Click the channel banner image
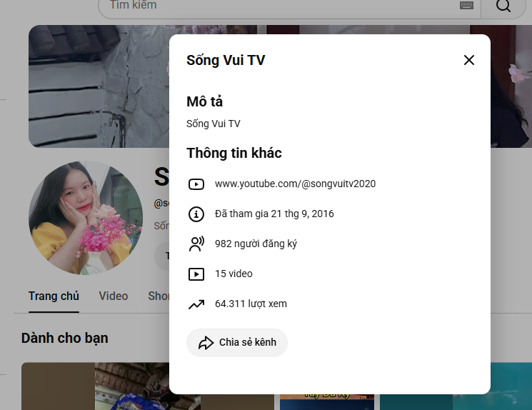532x410 pixels. [x=99, y=86]
